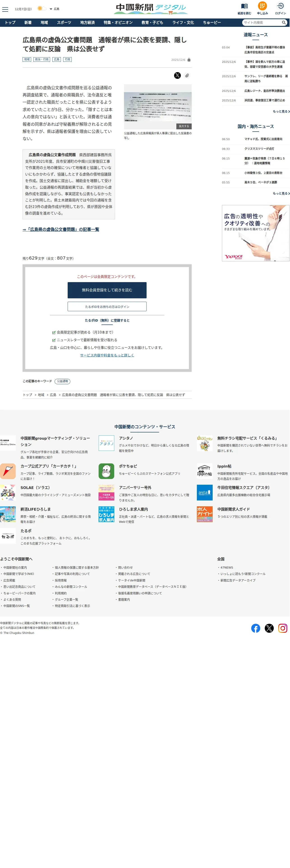Open the Instagram icon in footer
290x868 pixels.
click(283, 628)
